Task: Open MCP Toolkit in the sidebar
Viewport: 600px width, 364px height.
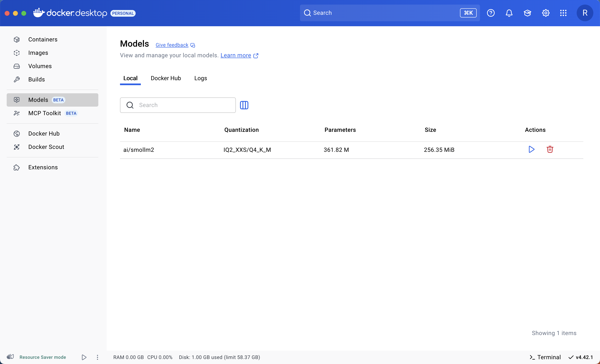Action: 52,113
